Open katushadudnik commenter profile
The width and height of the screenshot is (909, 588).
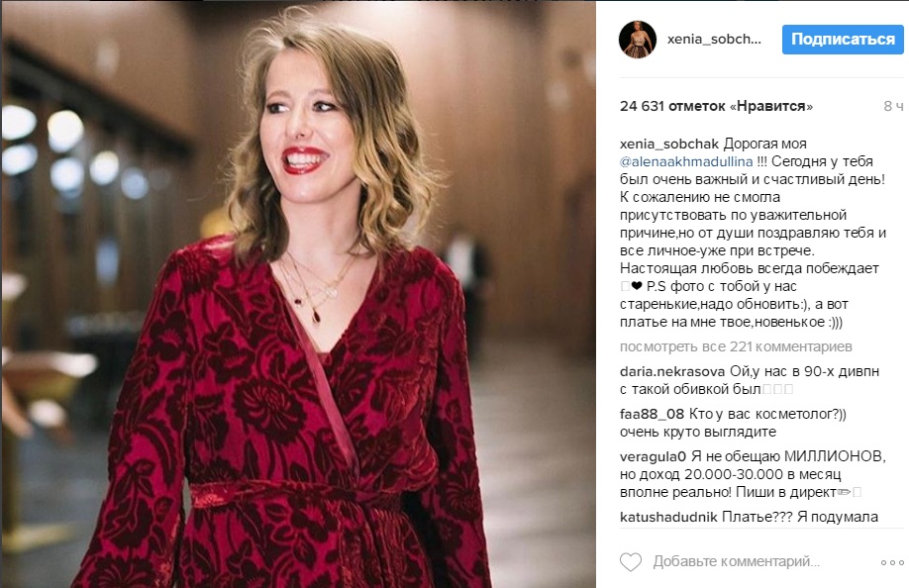pos(668,517)
